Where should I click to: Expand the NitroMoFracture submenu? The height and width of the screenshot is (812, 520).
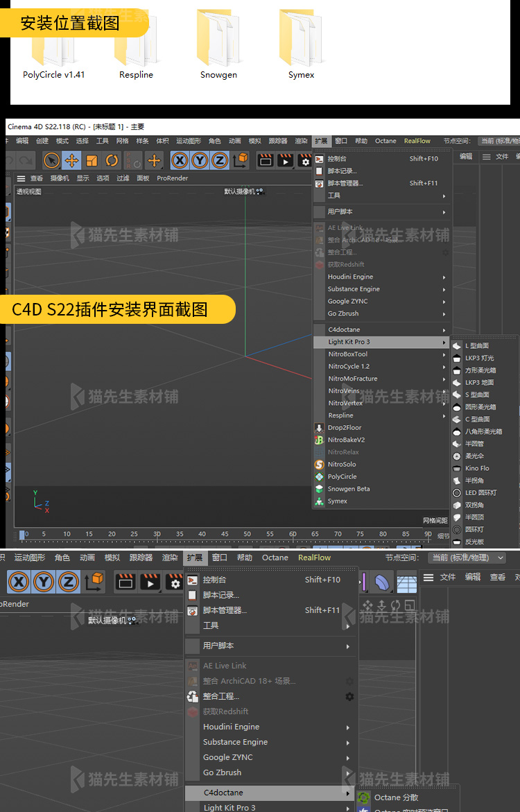click(380, 379)
